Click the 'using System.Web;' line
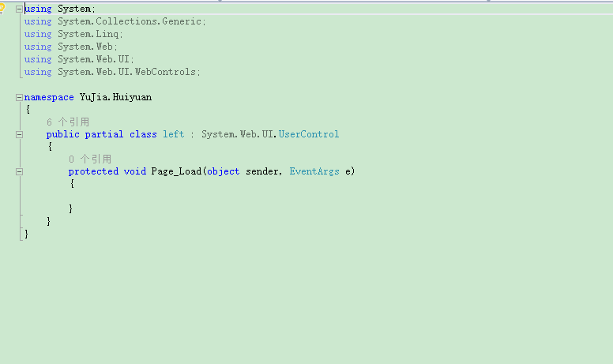 (x=71, y=47)
